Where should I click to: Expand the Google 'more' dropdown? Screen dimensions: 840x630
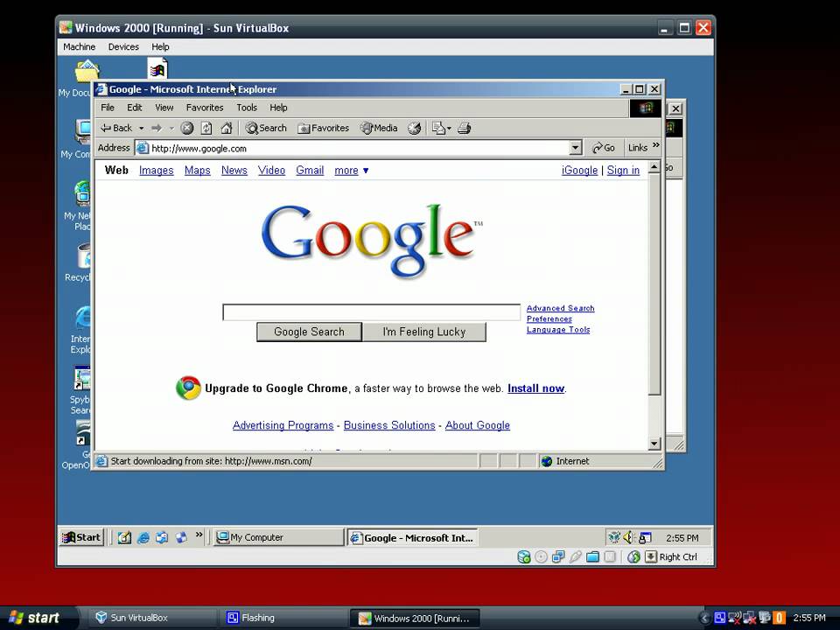352,171
